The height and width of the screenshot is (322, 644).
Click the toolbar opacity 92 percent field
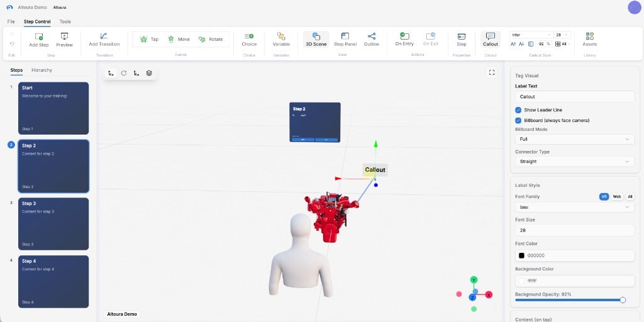click(544, 44)
